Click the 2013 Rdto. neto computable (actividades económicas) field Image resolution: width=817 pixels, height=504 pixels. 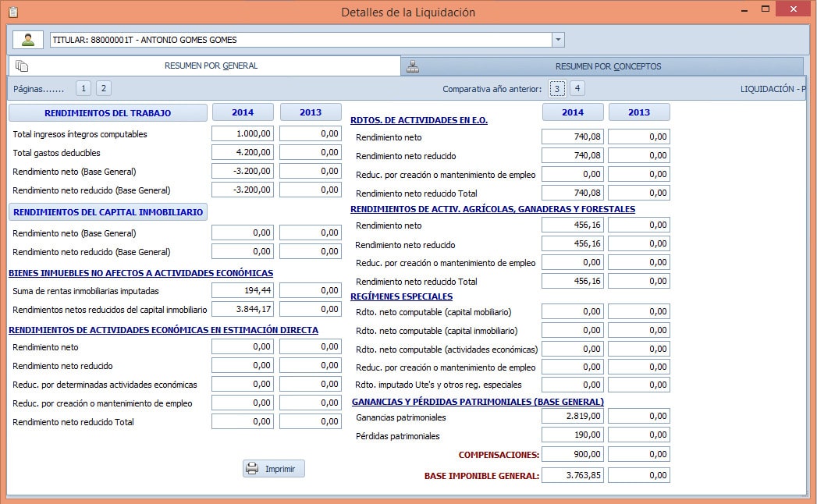tap(639, 350)
